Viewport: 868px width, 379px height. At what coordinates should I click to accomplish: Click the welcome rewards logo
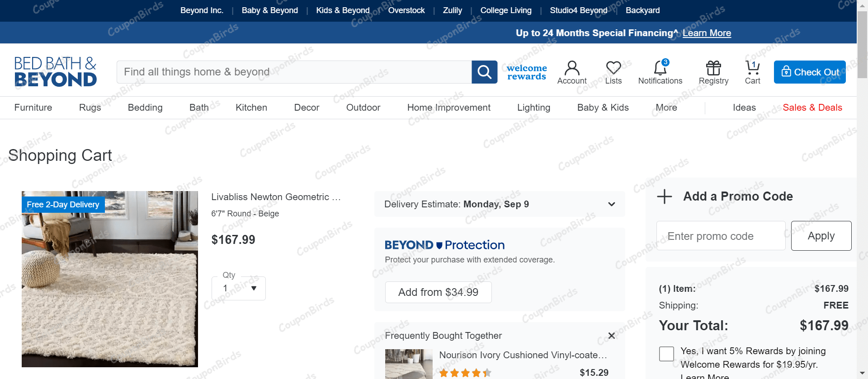point(527,72)
